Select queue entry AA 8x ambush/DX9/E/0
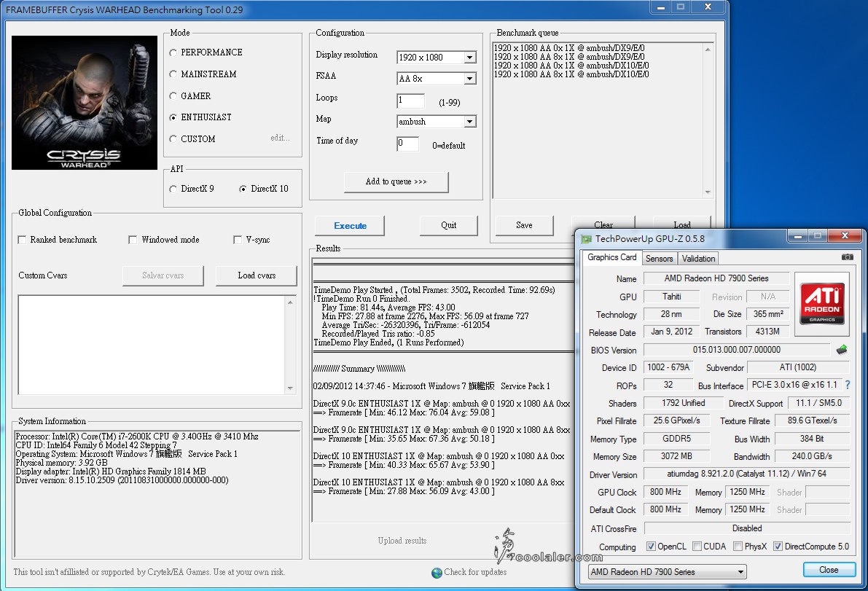The image size is (868, 591). pos(569,56)
